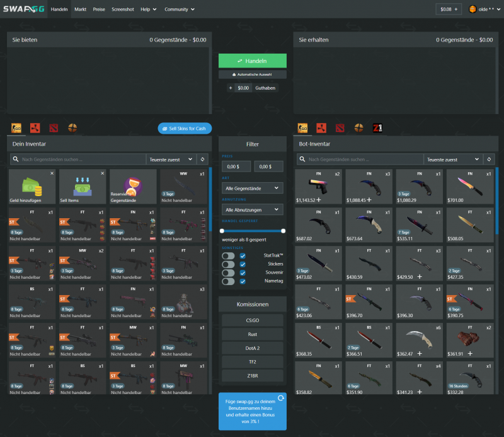Click Sell Skins for Cash button
504x437 pixels.
[x=185, y=129]
